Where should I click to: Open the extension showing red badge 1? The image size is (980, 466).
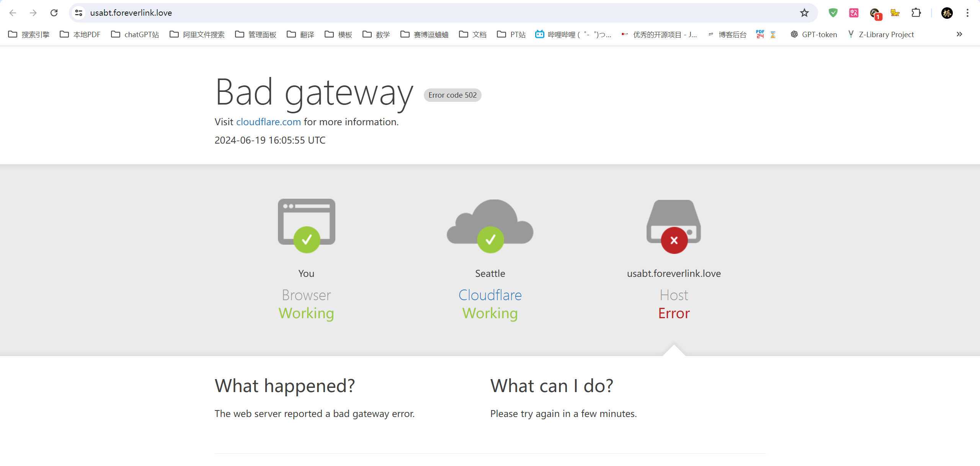click(x=875, y=14)
